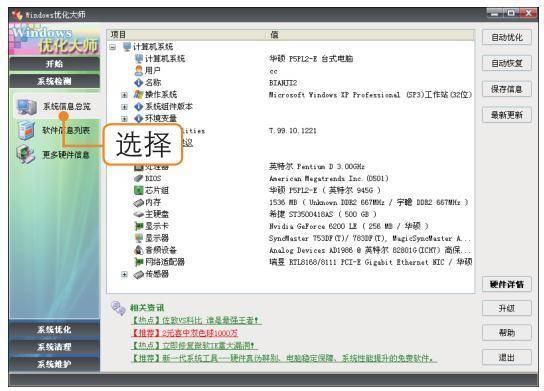Click the 自动优化 button
Screen dimensions: 544x391
click(507, 37)
